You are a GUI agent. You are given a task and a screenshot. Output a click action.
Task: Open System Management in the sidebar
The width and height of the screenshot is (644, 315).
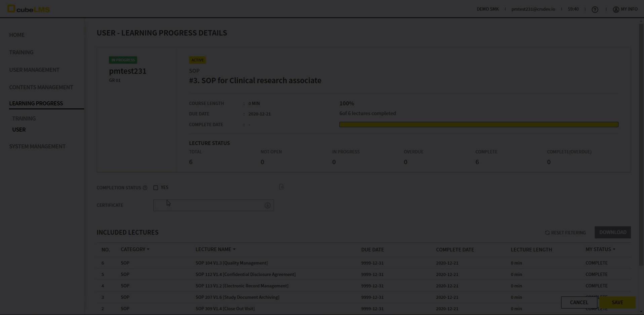point(37,146)
